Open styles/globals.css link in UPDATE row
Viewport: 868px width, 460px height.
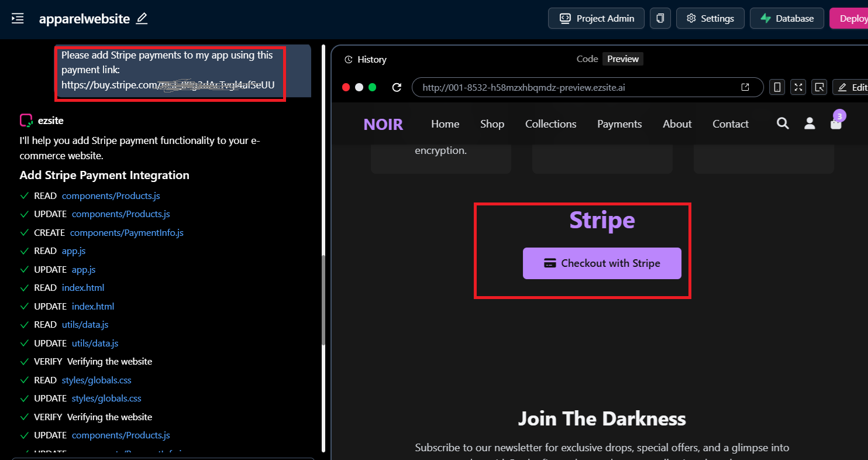pos(106,398)
